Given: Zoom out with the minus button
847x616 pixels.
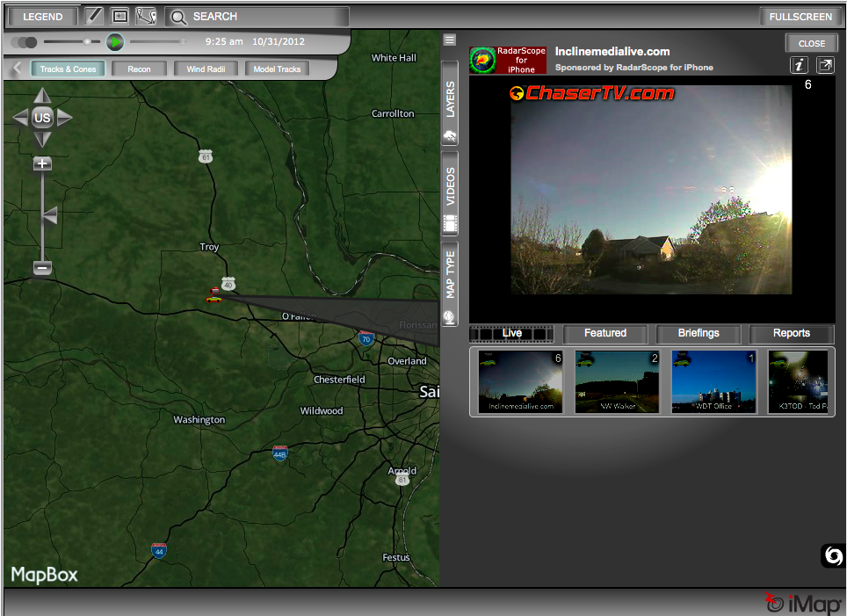Looking at the screenshot, I should click(41, 267).
